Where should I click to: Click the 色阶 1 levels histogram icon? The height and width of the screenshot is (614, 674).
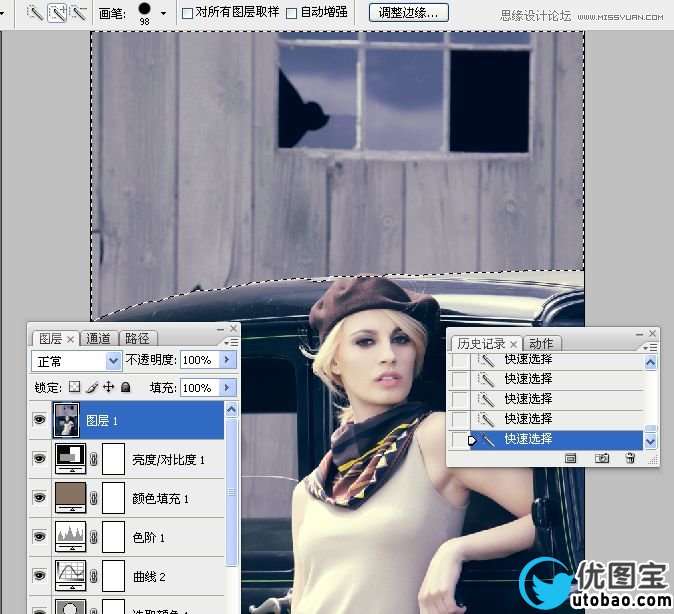pyautogui.click(x=70, y=537)
